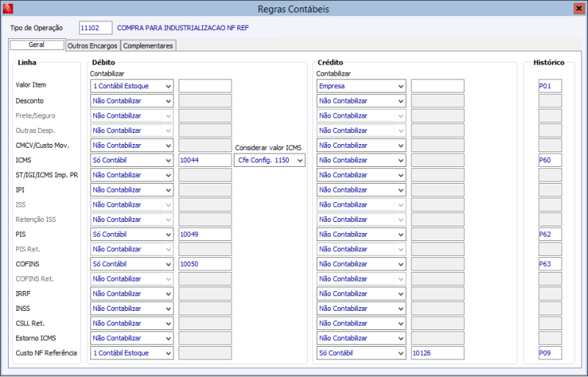This screenshot has height=377, width=588.
Task: Expand the Valor Item débito dropdown
Action: click(x=168, y=86)
